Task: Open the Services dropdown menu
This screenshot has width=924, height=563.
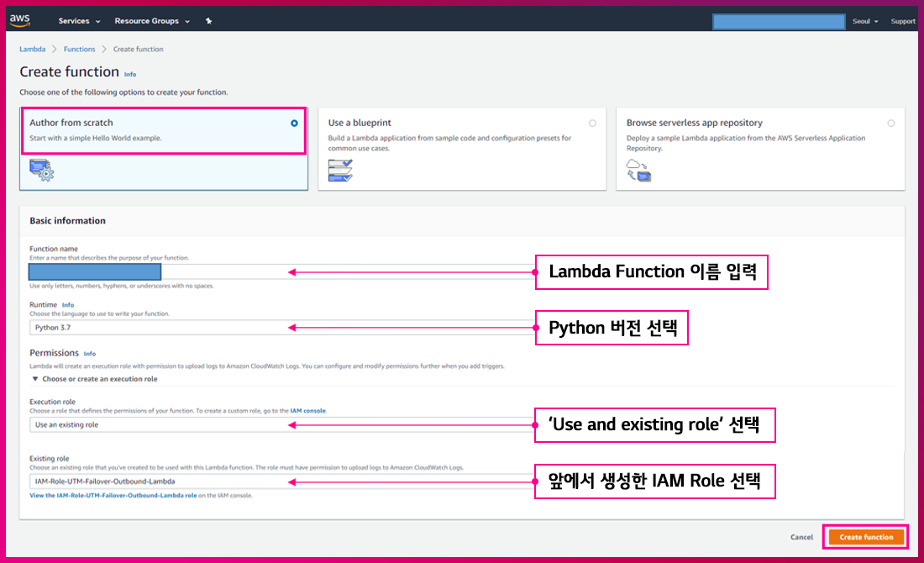Action: (79, 21)
